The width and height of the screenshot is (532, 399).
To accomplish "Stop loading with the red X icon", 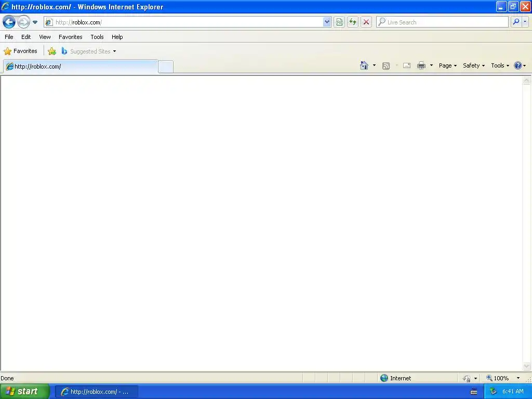I will click(x=366, y=22).
